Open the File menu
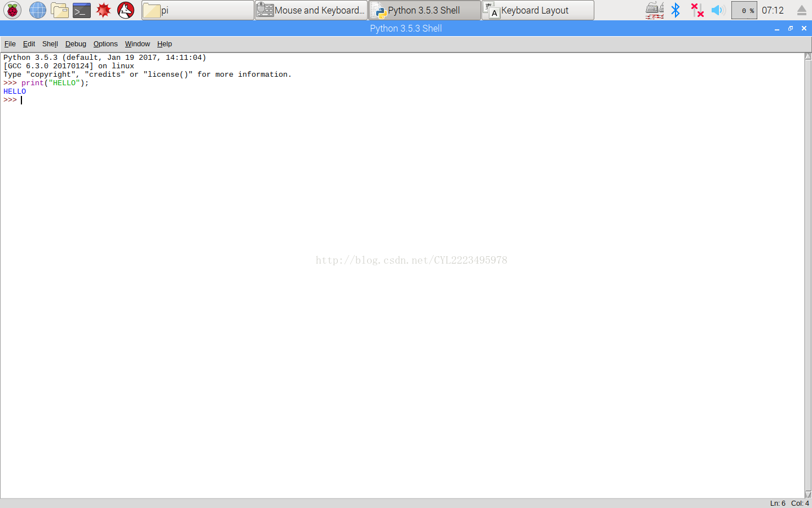The height and width of the screenshot is (508, 812). tap(10, 44)
